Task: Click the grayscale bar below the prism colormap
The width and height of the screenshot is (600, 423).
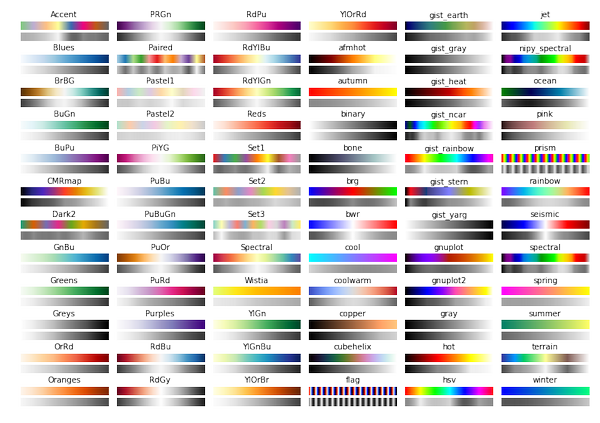Action: click(x=545, y=169)
